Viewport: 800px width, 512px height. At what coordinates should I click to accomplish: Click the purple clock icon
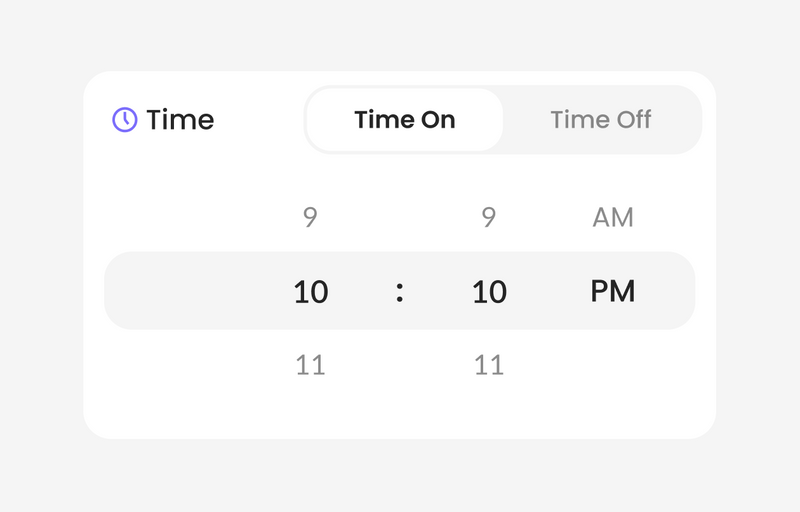coord(124,120)
